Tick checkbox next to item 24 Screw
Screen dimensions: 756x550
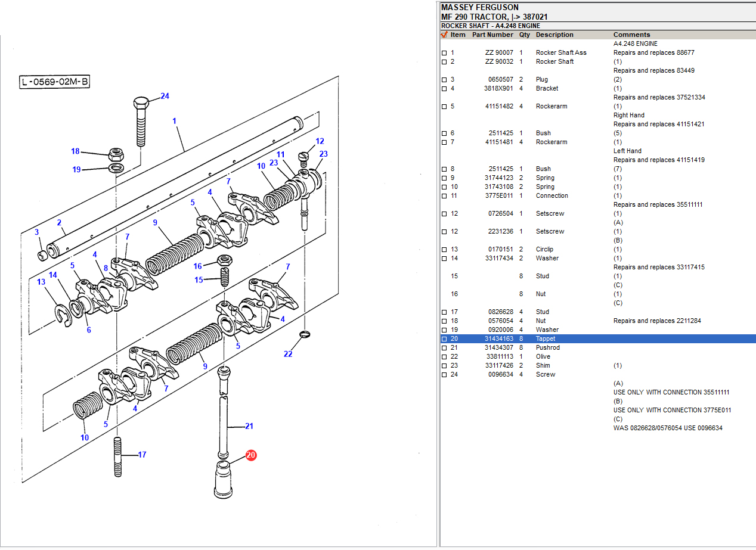pos(444,375)
